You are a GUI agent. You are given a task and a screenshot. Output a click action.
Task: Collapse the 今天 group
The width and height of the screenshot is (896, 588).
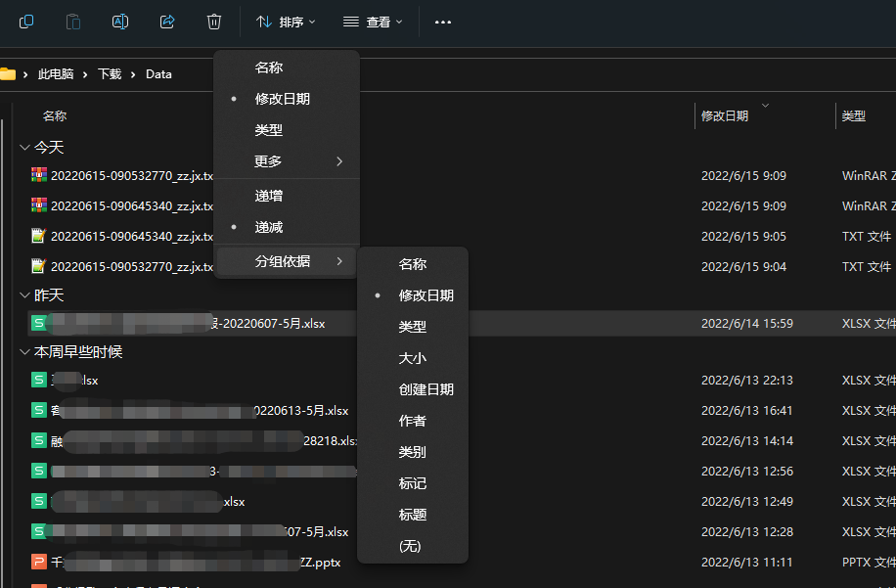click(x=24, y=147)
